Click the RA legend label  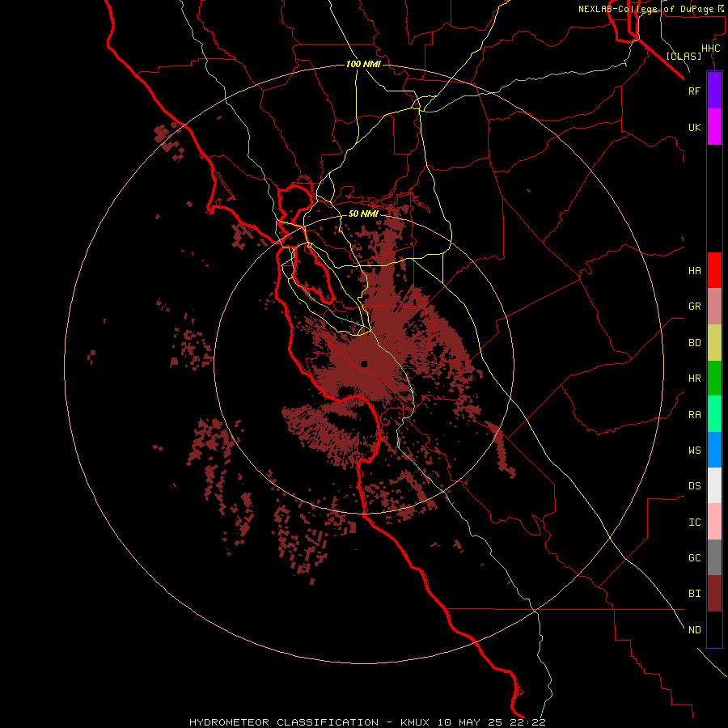pyautogui.click(x=694, y=415)
